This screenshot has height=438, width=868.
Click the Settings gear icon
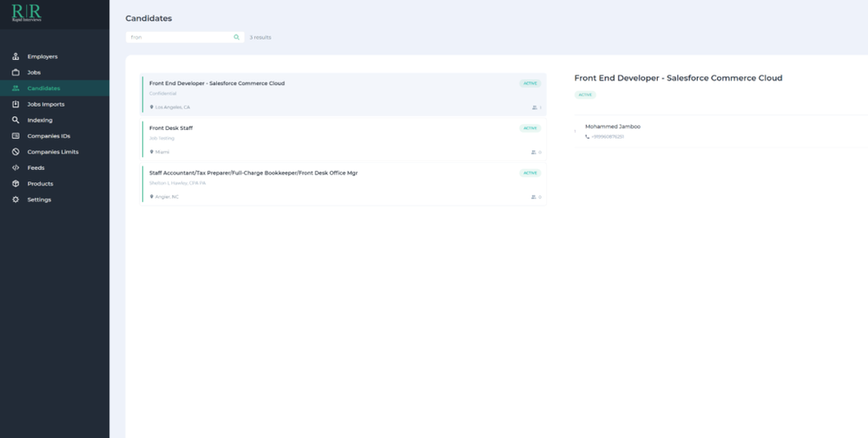click(16, 199)
